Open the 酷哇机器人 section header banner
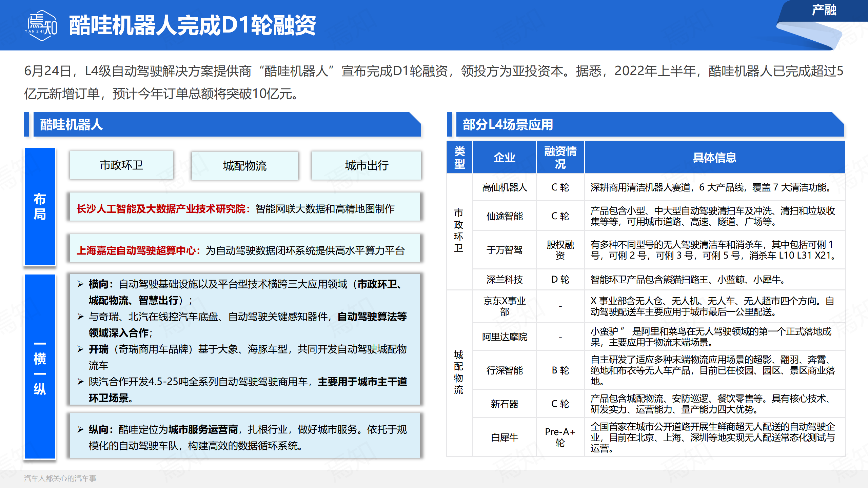 [x=227, y=124]
